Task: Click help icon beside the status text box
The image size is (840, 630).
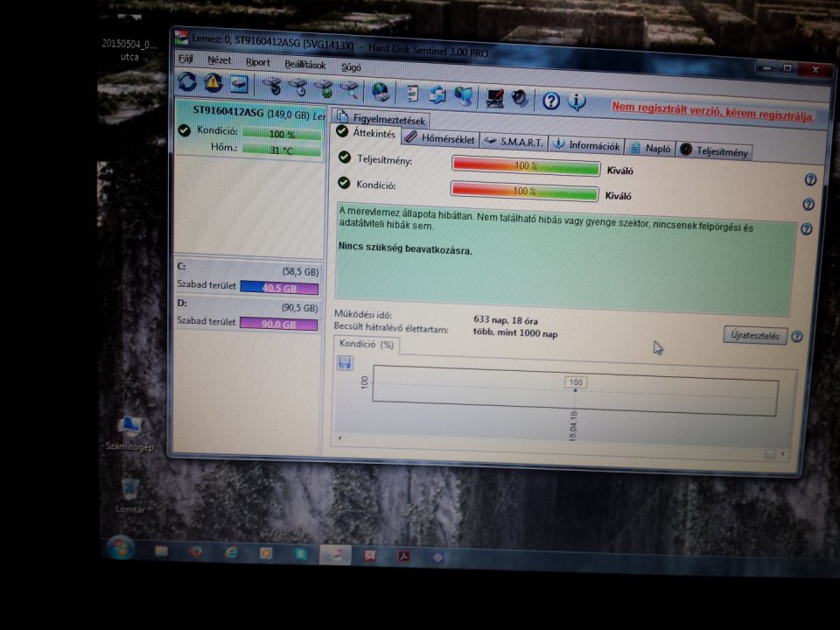Action: point(806,228)
